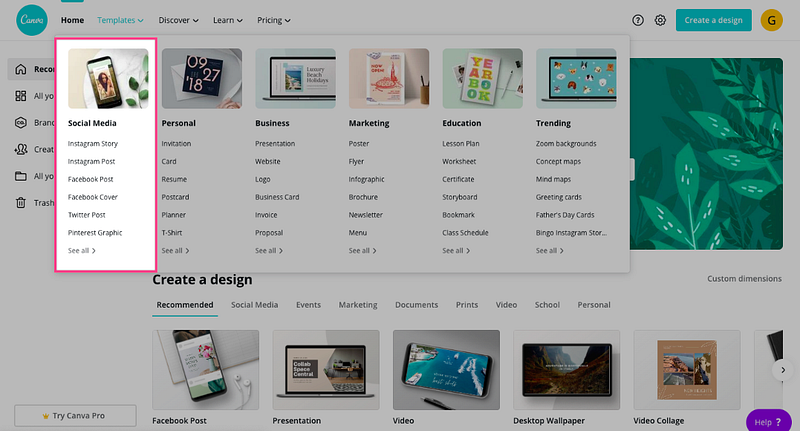Open Zoom backgrounds trending link

tap(566, 143)
